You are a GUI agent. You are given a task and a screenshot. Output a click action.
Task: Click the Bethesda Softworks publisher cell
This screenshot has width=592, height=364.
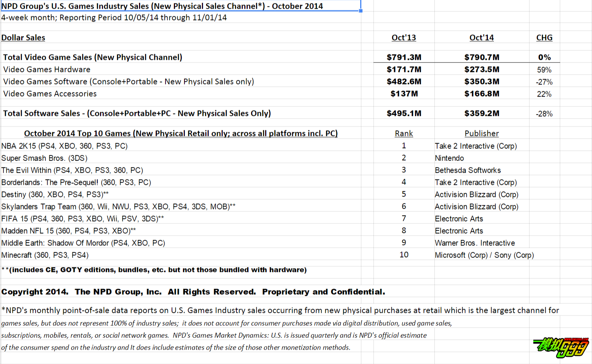[468, 170]
